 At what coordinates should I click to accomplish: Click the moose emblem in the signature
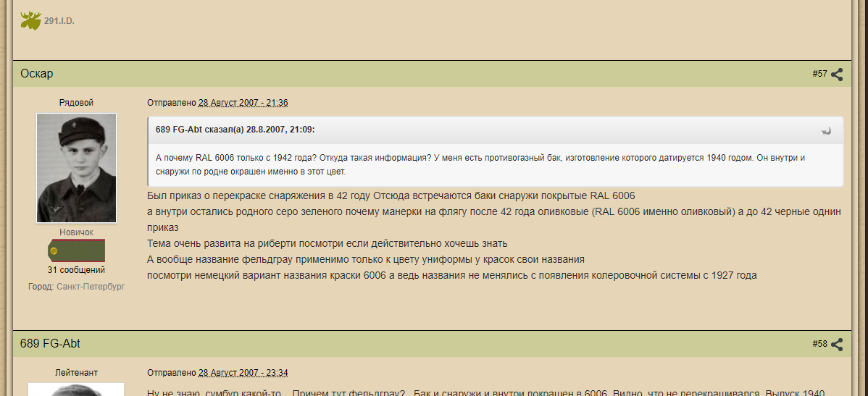click(x=30, y=21)
